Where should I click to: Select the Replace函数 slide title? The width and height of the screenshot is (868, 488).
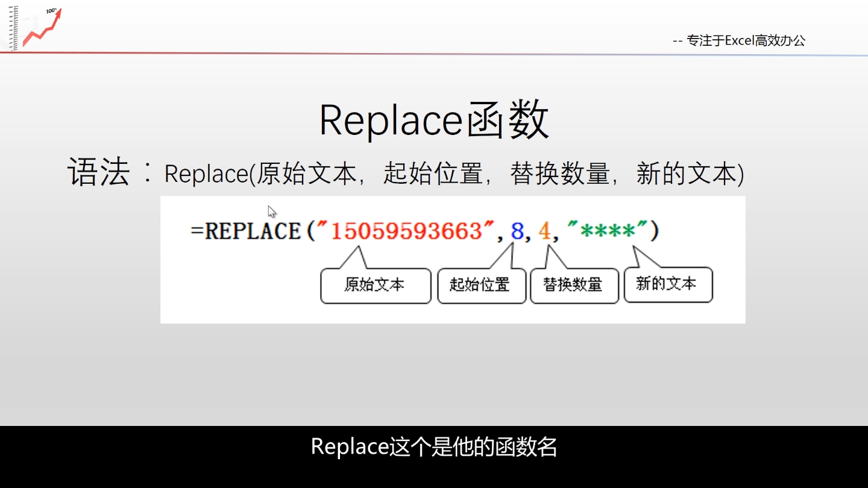434,119
